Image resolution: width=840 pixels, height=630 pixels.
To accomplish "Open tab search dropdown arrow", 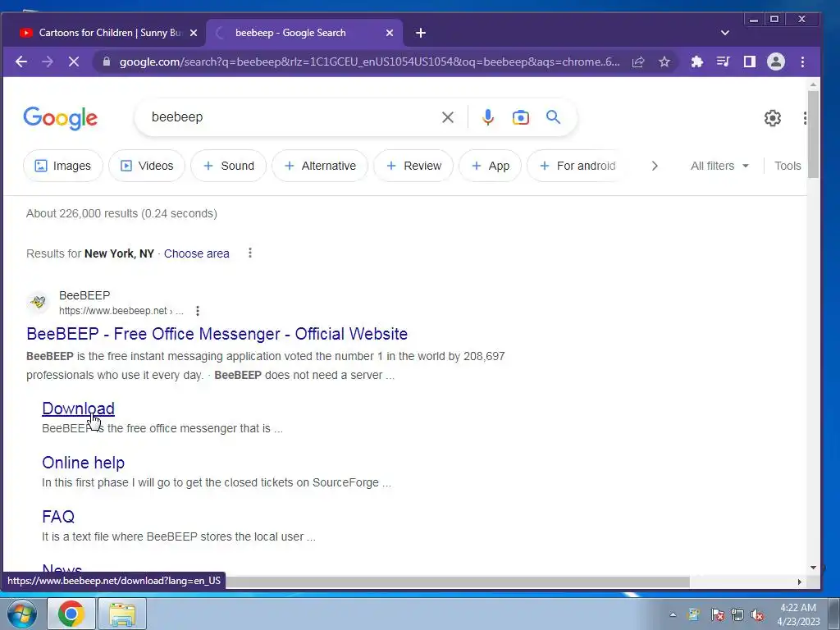I will tap(725, 33).
